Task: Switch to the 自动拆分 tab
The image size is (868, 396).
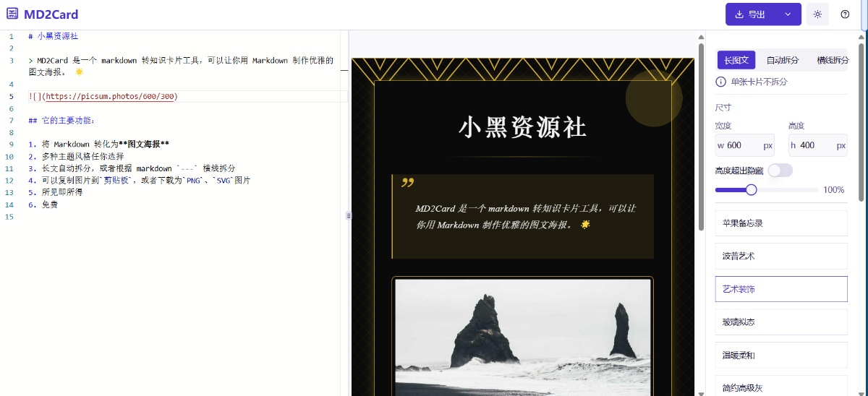Action: (783, 60)
